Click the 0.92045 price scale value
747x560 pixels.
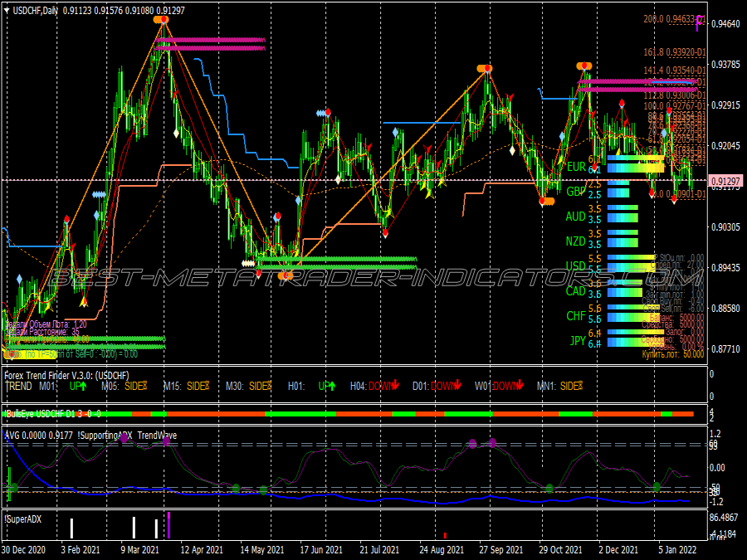(726, 146)
